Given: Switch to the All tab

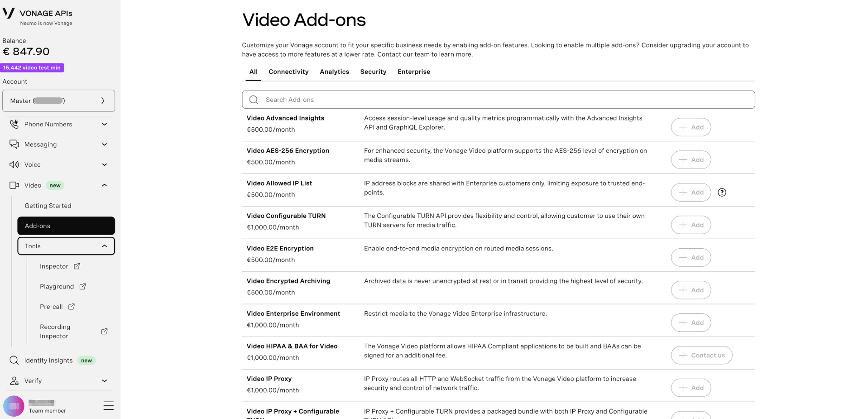Looking at the screenshot, I should click(x=253, y=72).
